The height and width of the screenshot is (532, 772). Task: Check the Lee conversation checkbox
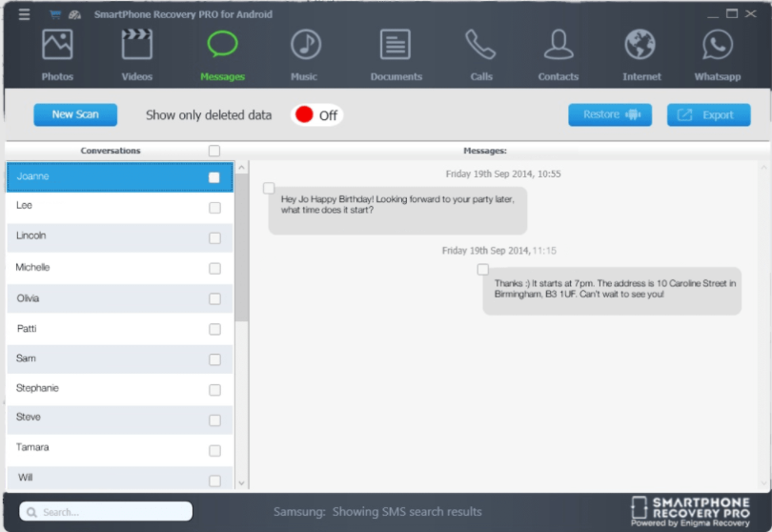(x=214, y=208)
